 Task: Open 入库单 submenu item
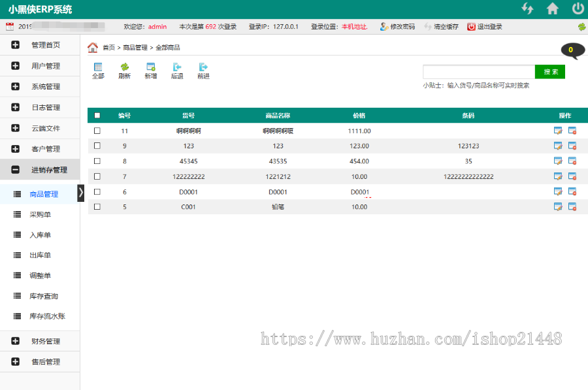pos(40,235)
